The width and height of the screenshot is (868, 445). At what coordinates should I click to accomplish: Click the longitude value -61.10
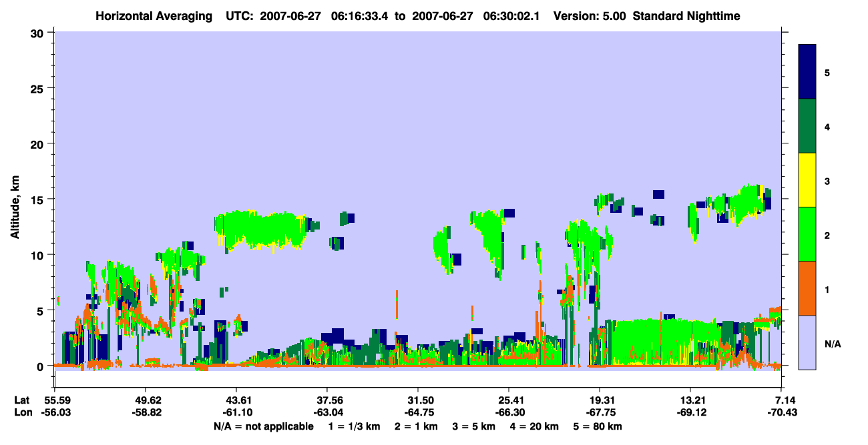tap(236, 413)
